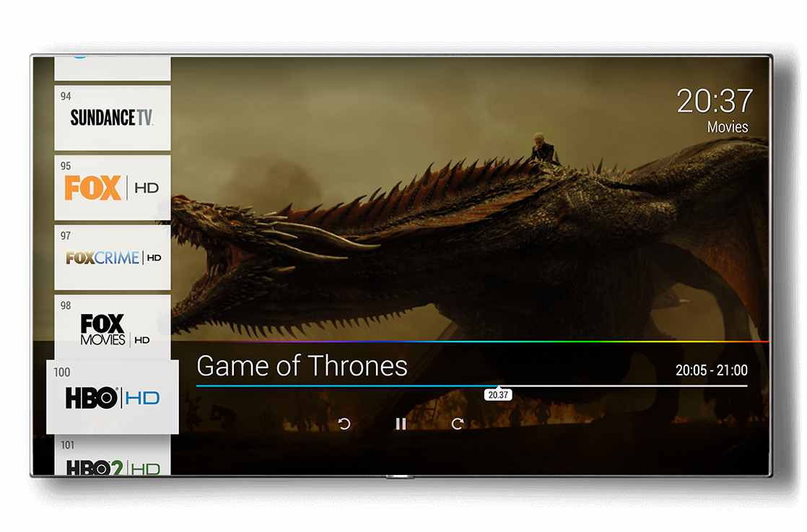Click the 20:05 - 21:00 program time range
Viewport: 807px width, 532px height.
pos(711,370)
